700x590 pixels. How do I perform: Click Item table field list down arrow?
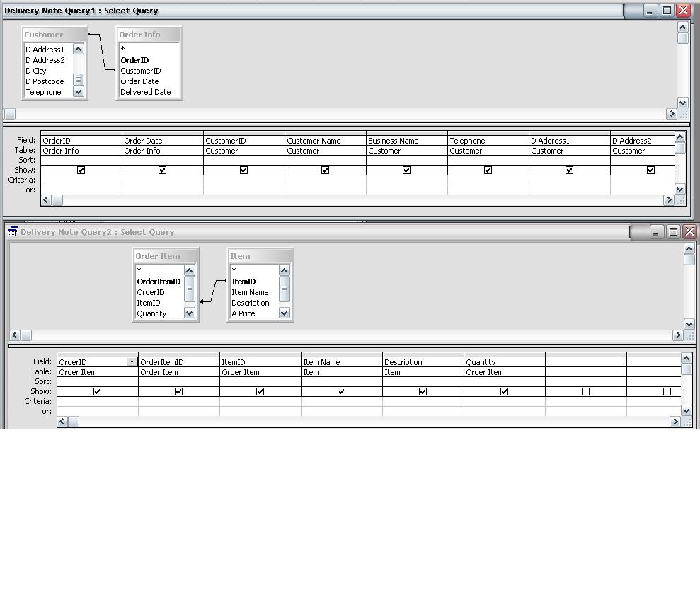[x=284, y=313]
